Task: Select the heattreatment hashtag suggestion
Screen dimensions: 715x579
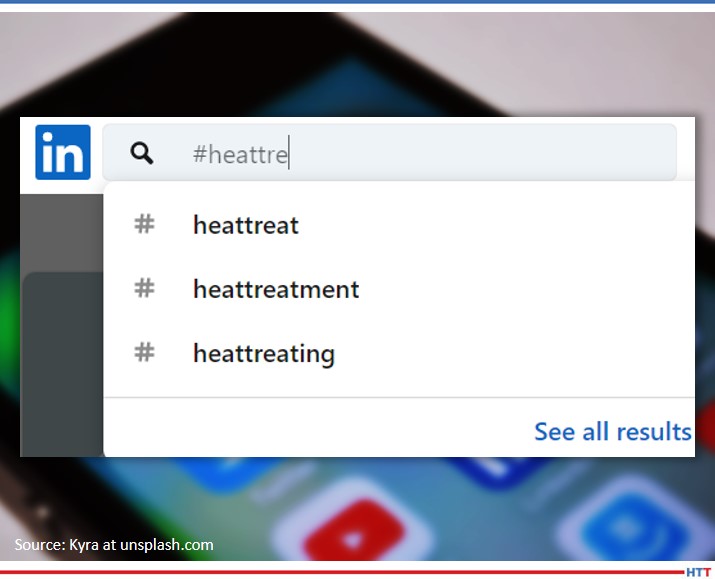Action: [x=276, y=290]
